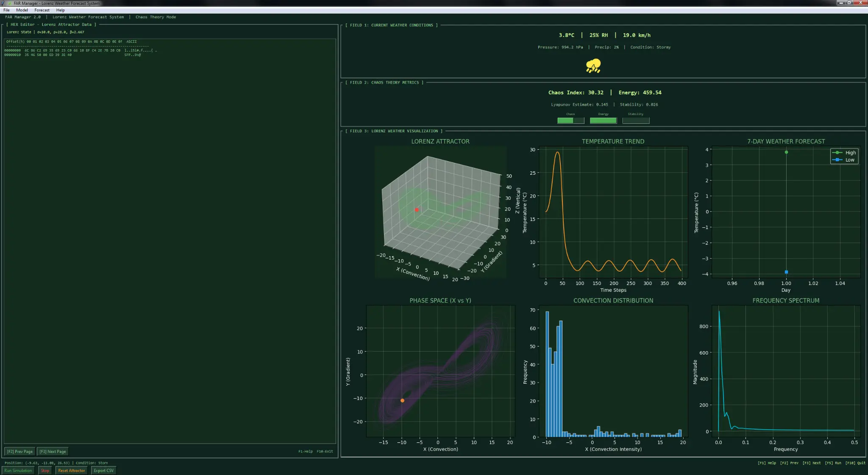Click the TEMPERATURE TREND chart title
The image size is (868, 475).
[x=613, y=141]
